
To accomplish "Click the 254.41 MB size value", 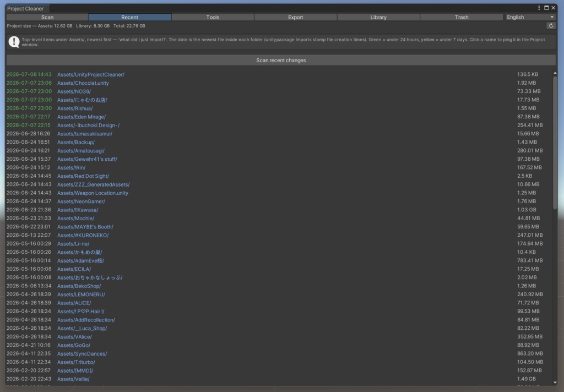I will point(530,125).
